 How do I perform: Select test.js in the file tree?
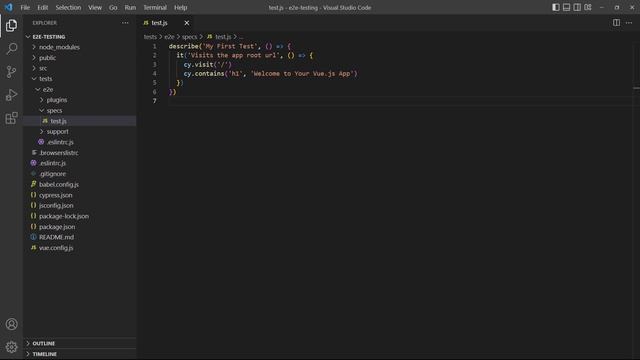tap(80, 121)
